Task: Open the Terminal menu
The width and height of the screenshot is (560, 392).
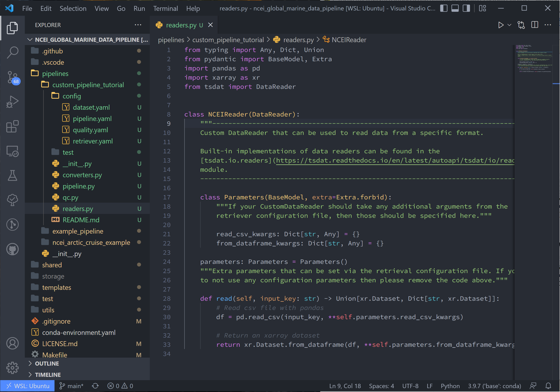Action: coord(165,9)
